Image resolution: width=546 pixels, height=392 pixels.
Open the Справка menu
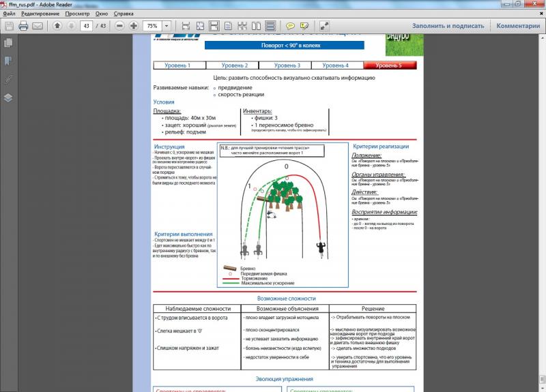point(124,14)
